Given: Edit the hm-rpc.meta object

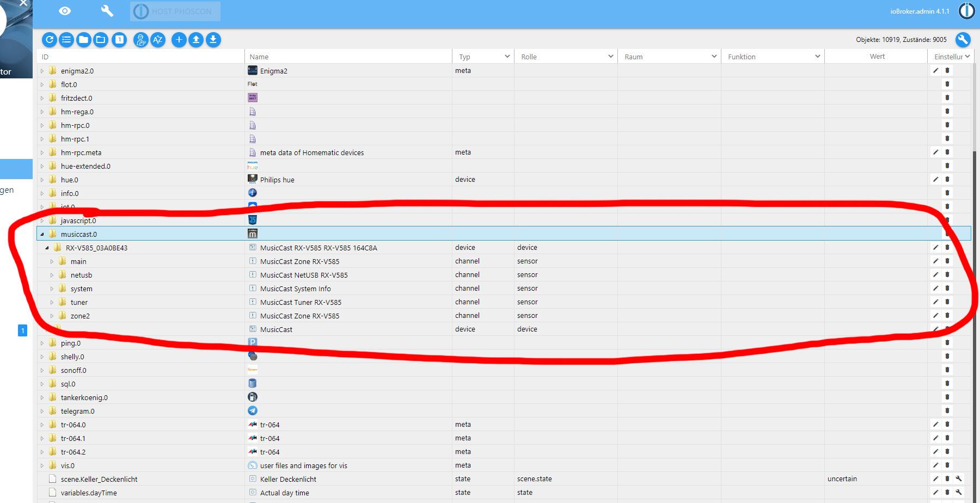Looking at the screenshot, I should [936, 152].
